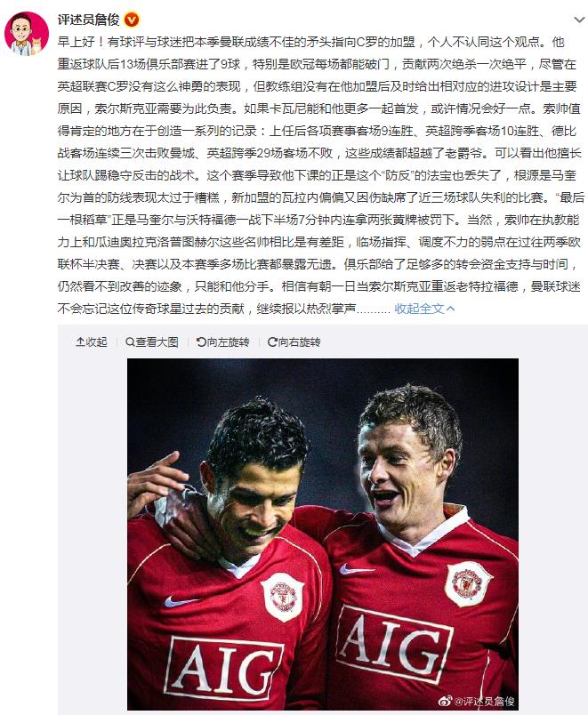Viewport: 588px width, 715px height.
Task: Click the clockwise rotate-right arrow icon
Action: pyautogui.click(x=273, y=341)
